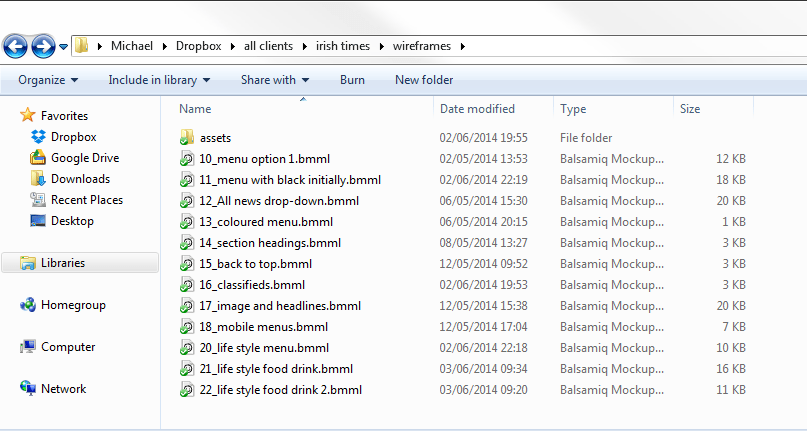
Task: Click date '12/05/2014 17:04' cell
Action: (x=483, y=327)
